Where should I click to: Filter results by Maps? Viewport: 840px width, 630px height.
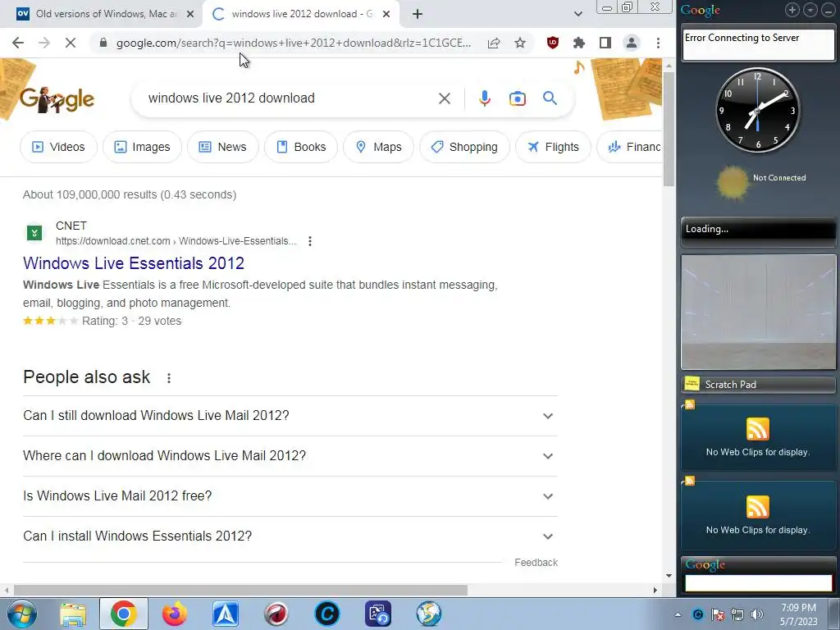(x=378, y=147)
